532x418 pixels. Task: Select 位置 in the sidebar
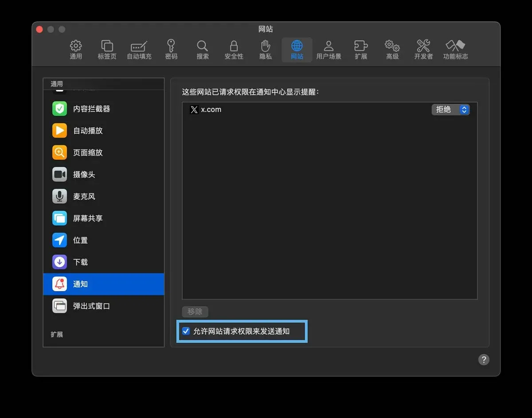[104, 240]
